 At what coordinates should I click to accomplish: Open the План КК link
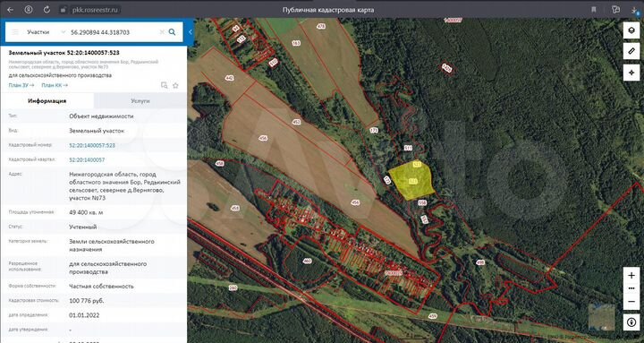click(55, 85)
